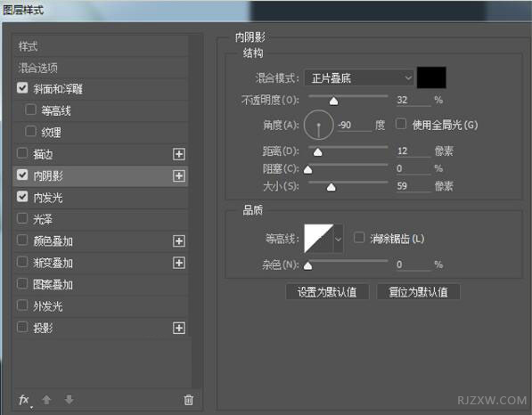
Task: Click the 设置为默认值 button
Action: [x=327, y=292]
